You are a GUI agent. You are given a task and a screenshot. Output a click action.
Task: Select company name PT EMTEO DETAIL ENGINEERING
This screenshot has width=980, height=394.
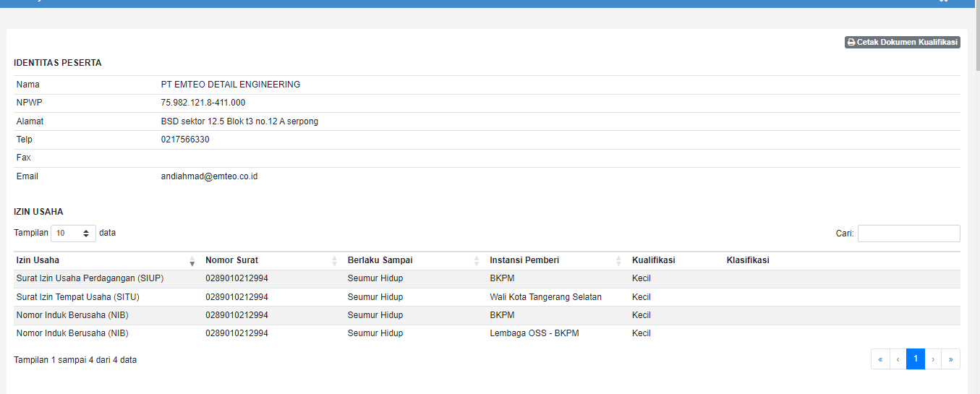point(231,85)
